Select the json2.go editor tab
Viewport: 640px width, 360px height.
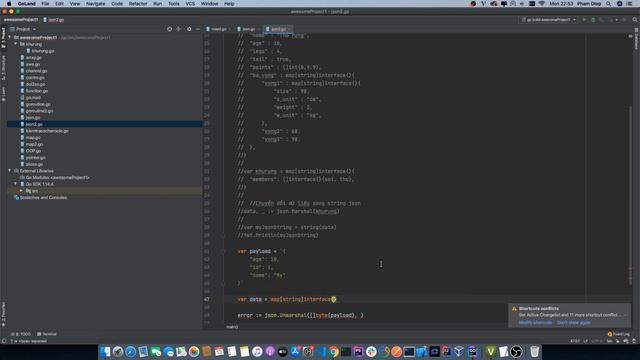point(278,29)
